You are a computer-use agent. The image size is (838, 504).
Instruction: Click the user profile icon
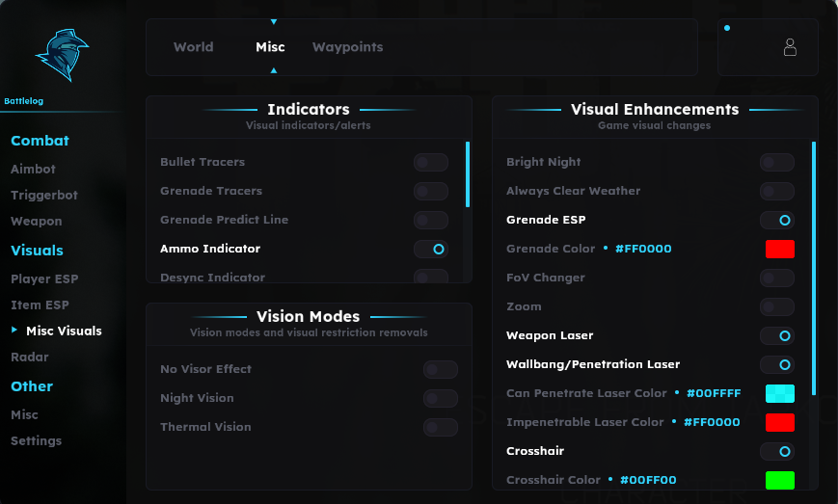click(790, 47)
